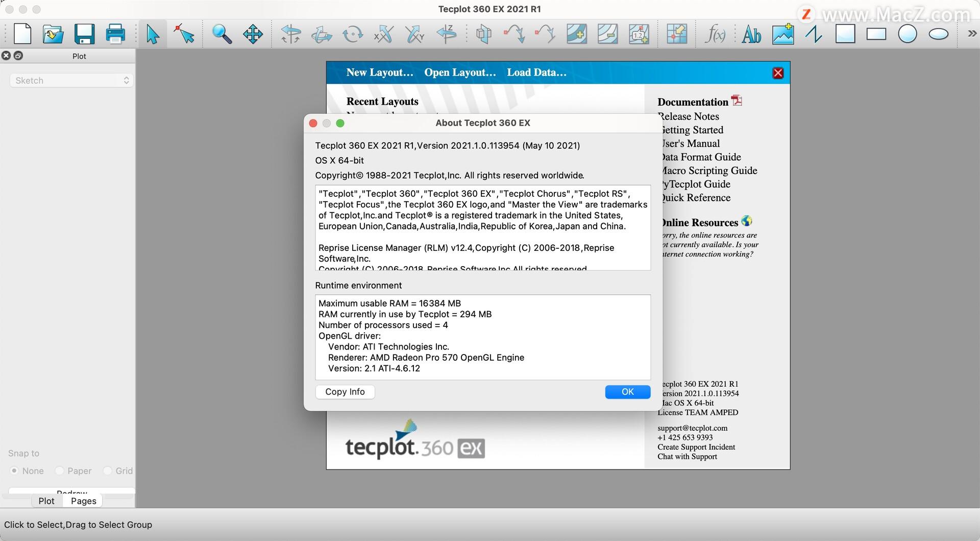Screen dimensions: 980x541
Task: Click OK in About dialog
Action: (627, 392)
